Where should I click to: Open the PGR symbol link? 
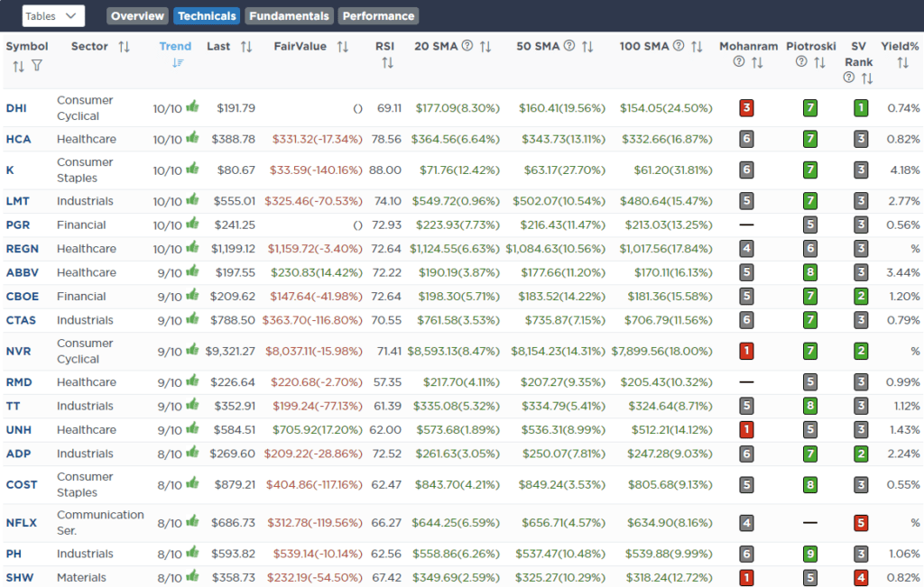pyautogui.click(x=18, y=225)
